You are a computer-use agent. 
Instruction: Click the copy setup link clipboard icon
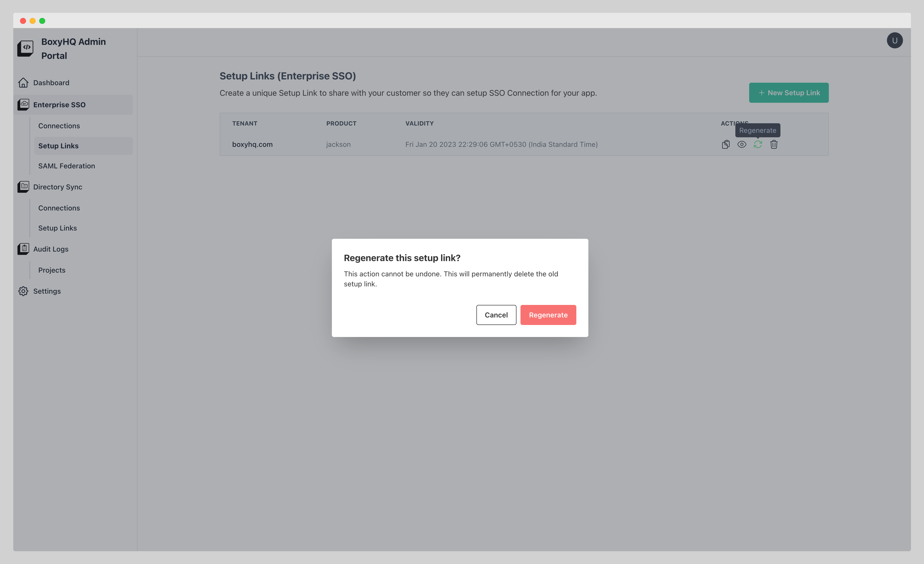726,144
